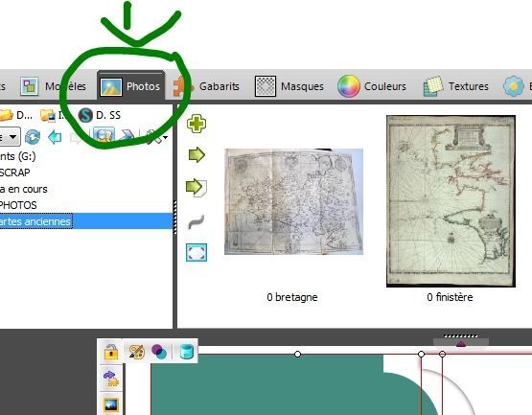532x415 pixels.
Task: Switch to the Textures tab
Action: coord(455,86)
